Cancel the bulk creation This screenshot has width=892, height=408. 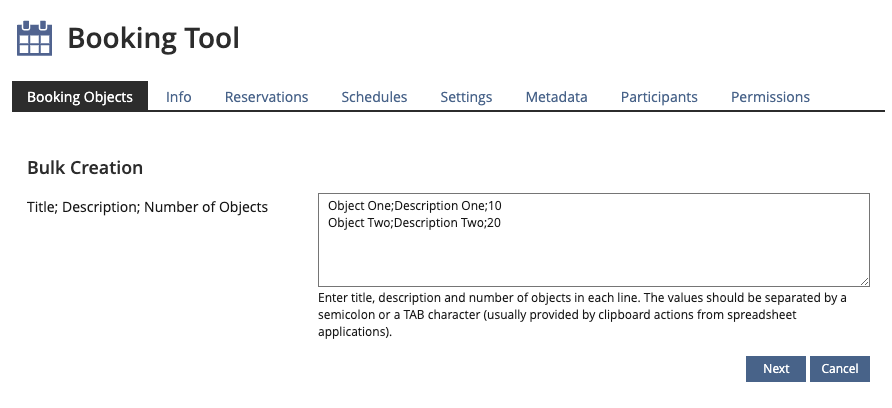point(839,369)
